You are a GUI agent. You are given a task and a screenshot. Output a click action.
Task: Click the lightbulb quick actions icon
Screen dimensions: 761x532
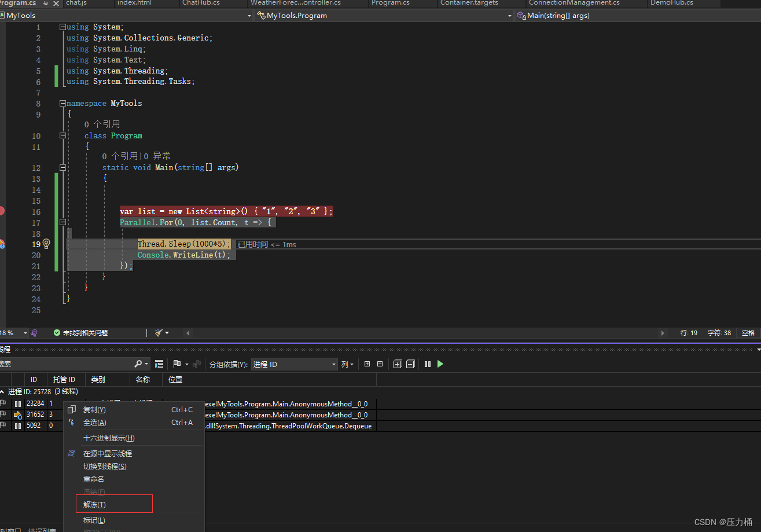pos(47,244)
